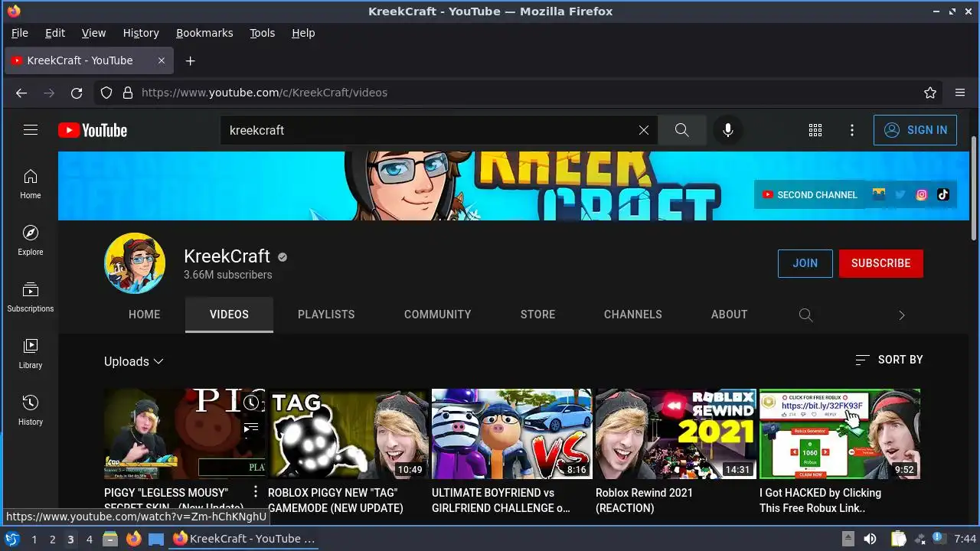The width and height of the screenshot is (980, 551).
Task: View site security lock info
Action: [x=127, y=93]
